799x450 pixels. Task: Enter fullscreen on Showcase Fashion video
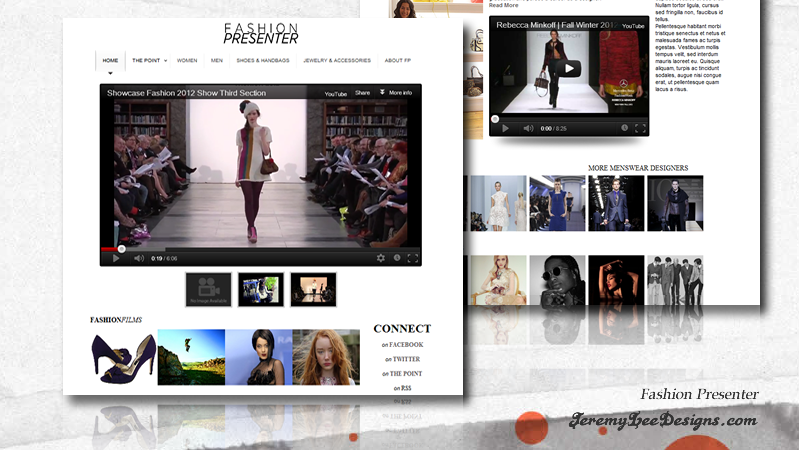point(413,258)
